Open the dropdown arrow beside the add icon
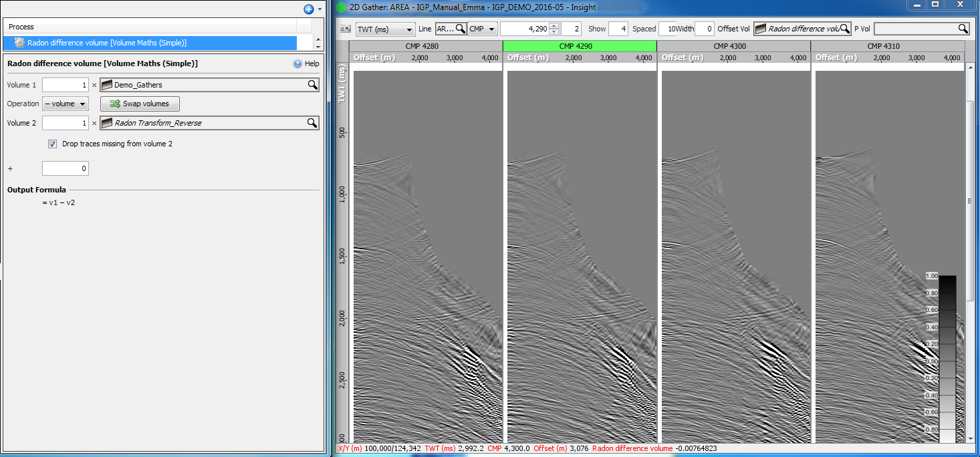Image resolution: width=980 pixels, height=457 pixels. [320, 9]
